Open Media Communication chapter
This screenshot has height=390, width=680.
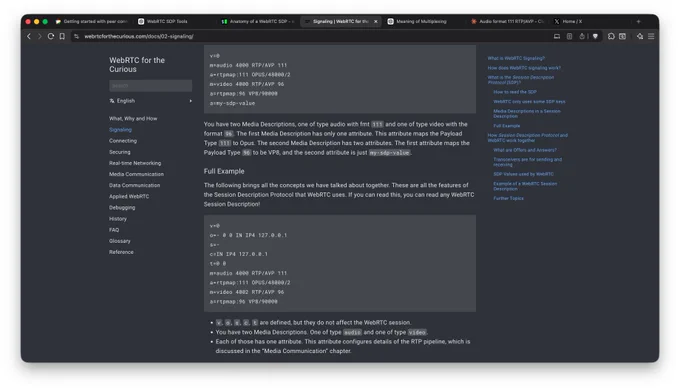136,174
